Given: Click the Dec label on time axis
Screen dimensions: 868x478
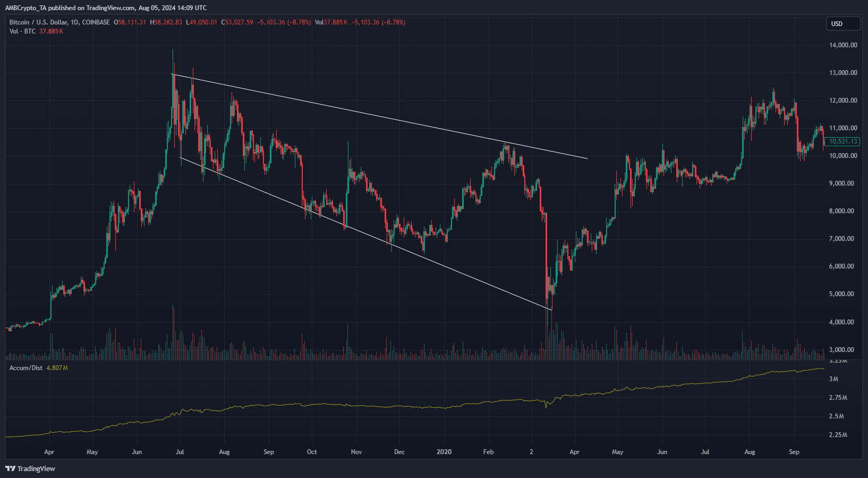Looking at the screenshot, I should pyautogui.click(x=399, y=452).
